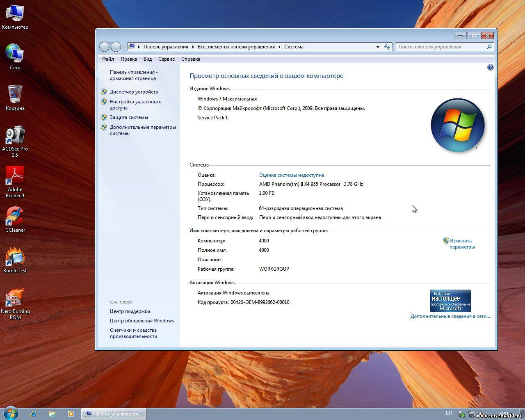The width and height of the screenshot is (525, 420).
Task: Click the 64-разрядная операционная система text
Action: point(301,208)
